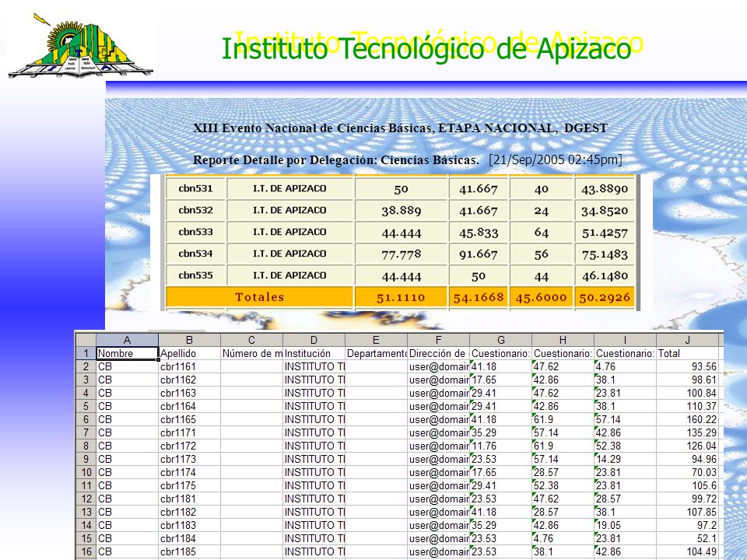Select row 9 header in the spreadsheet

[x=86, y=459]
